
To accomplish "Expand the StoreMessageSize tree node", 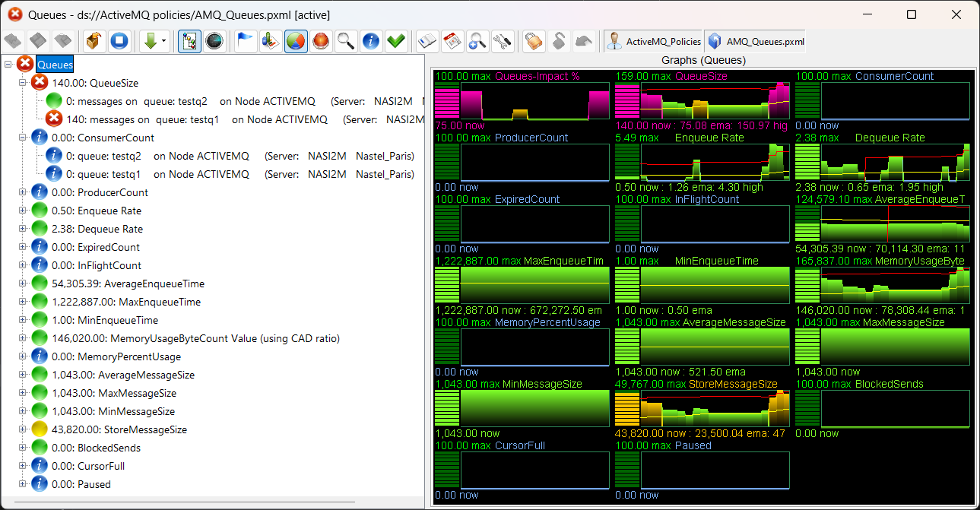I will click(x=22, y=429).
